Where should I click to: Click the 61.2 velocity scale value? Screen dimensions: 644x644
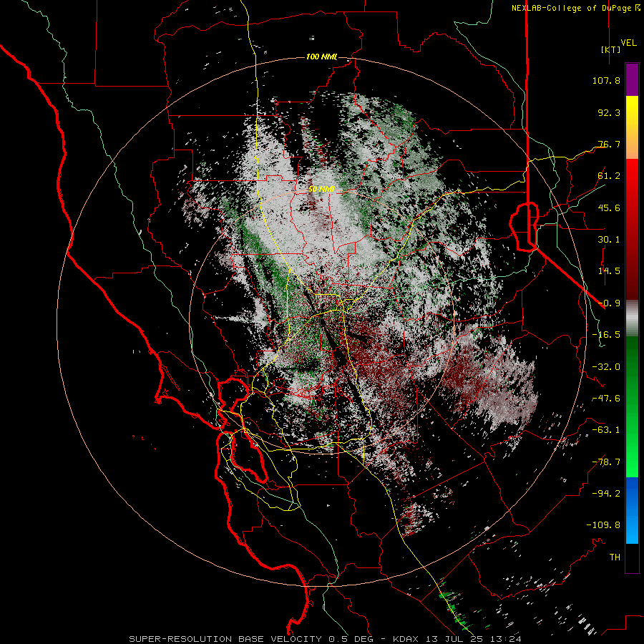[x=609, y=176]
